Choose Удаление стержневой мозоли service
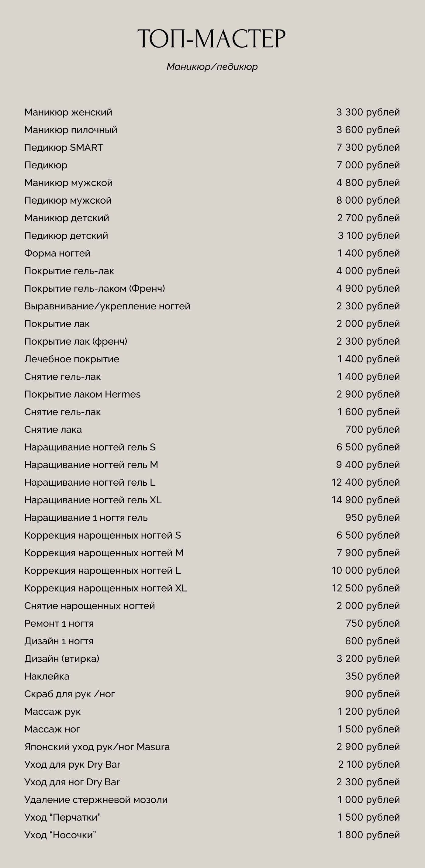The image size is (425, 868). click(x=96, y=800)
